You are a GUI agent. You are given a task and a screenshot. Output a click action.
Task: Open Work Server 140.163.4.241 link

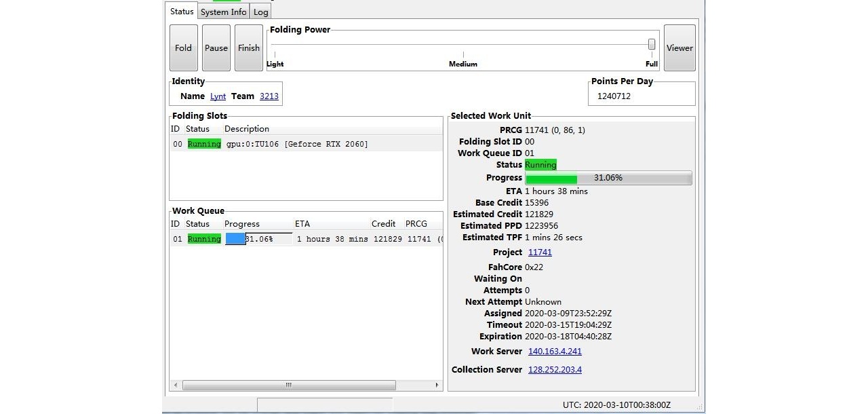pyautogui.click(x=555, y=352)
